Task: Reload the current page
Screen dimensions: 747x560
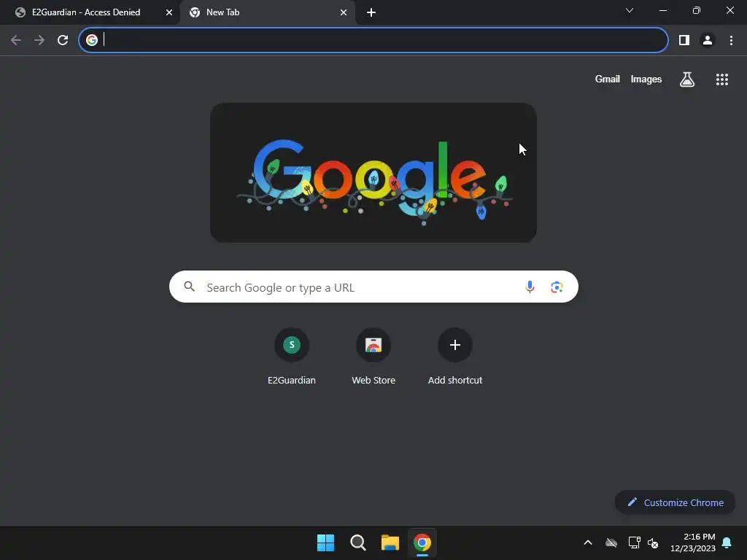Action: [x=63, y=40]
